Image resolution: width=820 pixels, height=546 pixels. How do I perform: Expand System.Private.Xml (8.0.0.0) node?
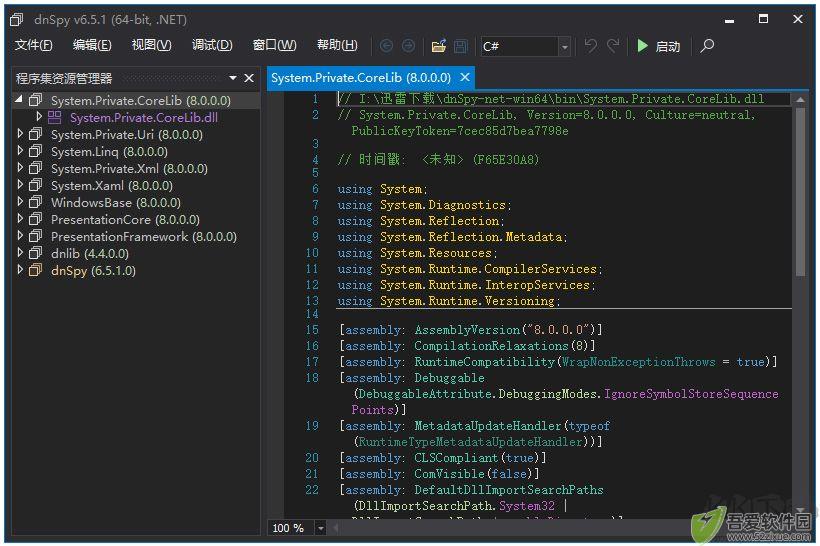[20, 168]
